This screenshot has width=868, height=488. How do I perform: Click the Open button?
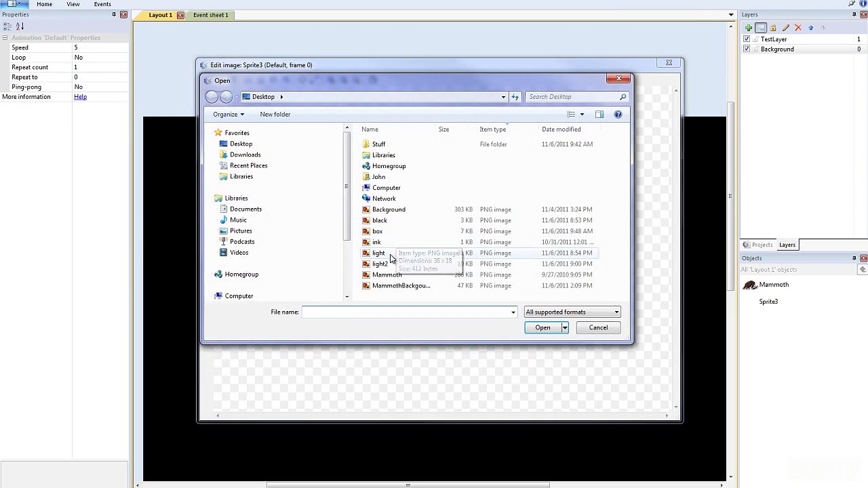[x=542, y=328]
